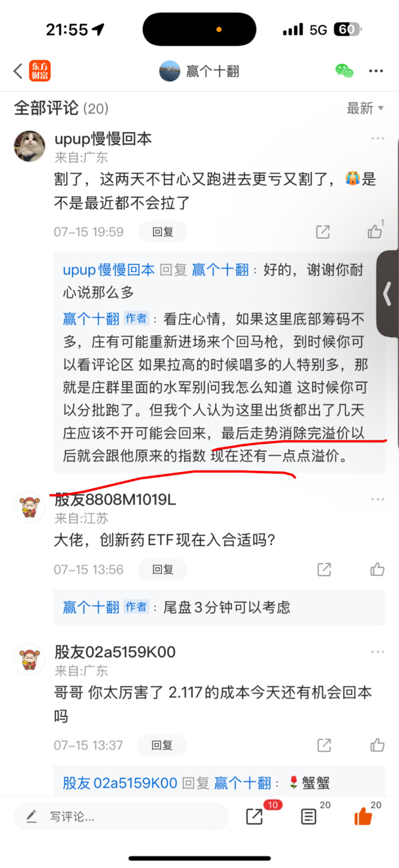Open upup慢慢回本's cat avatar

[30, 146]
